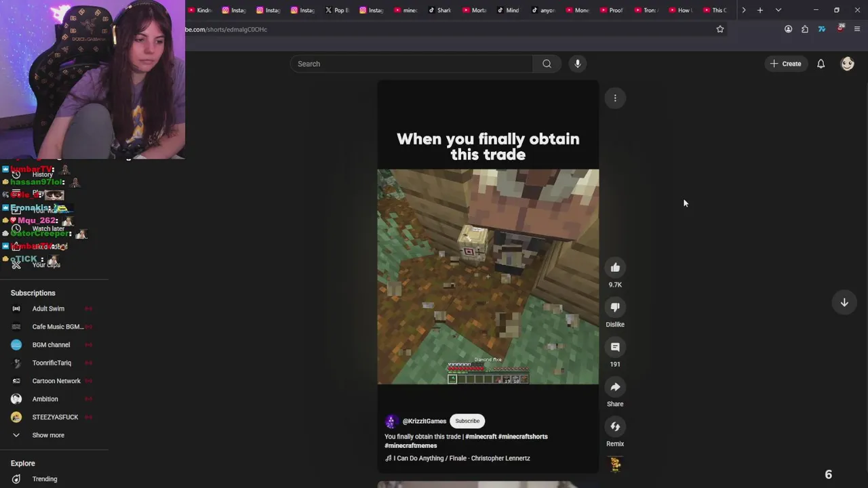Open Cartoon Network subscription channel
The width and height of the screenshot is (868, 488).
(56, 381)
